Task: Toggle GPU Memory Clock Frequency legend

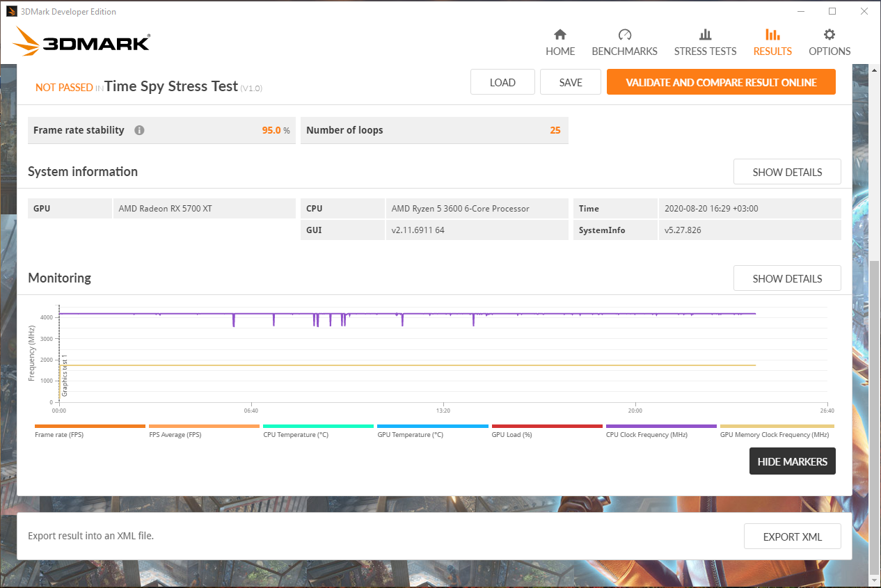Action: [777, 431]
